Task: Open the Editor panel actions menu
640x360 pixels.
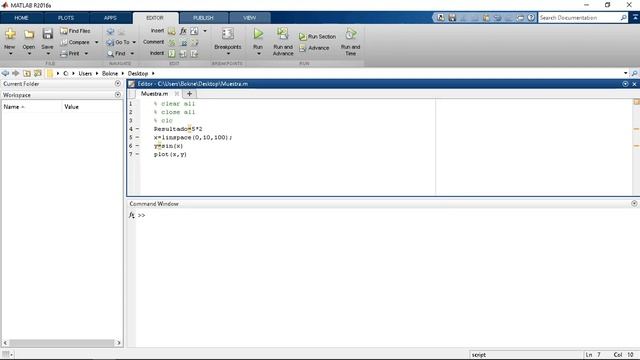Action: (x=625, y=84)
